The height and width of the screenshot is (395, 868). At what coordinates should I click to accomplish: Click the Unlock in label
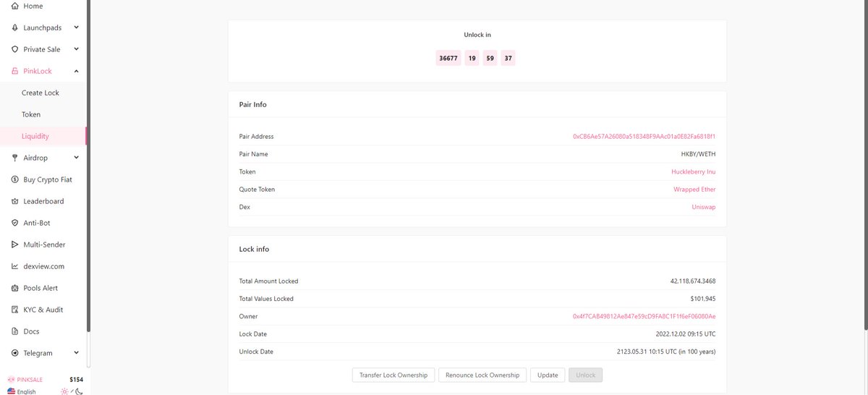477,35
